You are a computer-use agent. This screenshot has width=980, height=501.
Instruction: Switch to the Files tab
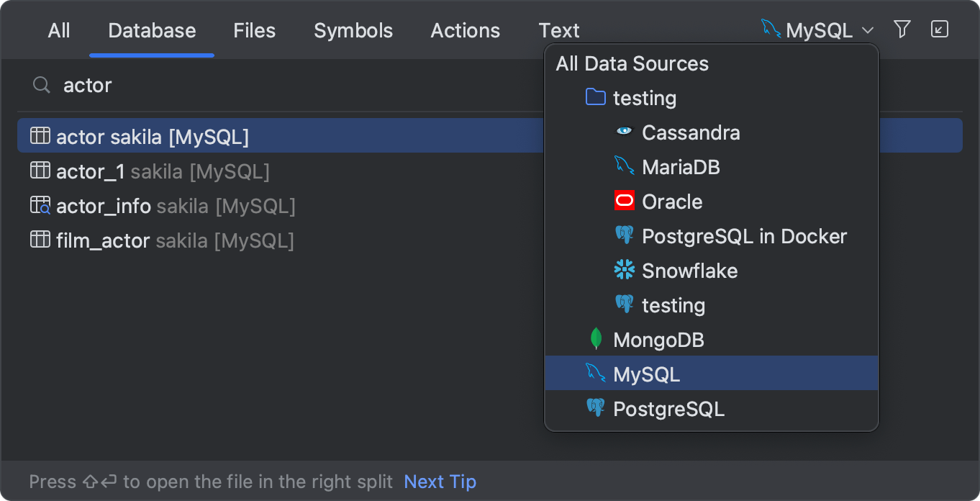[254, 30]
